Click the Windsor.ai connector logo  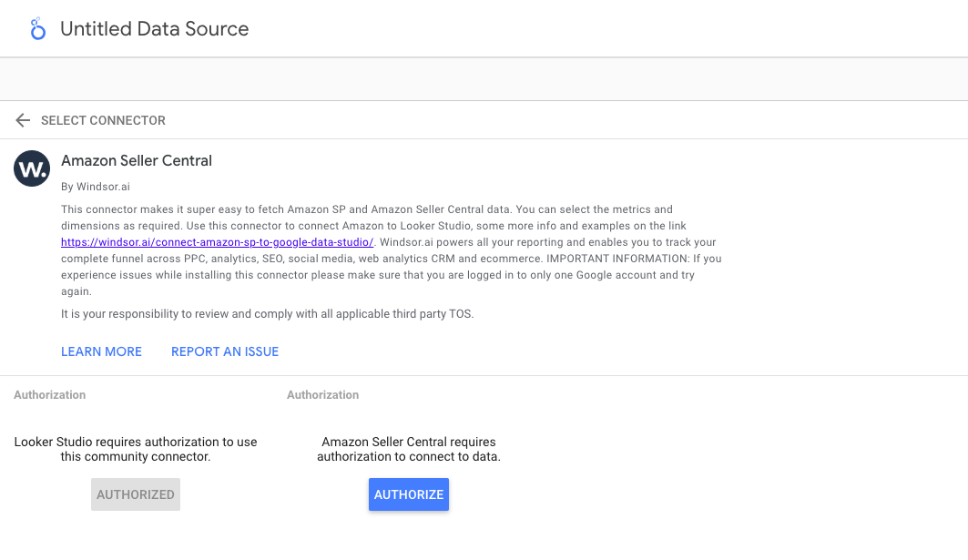[x=32, y=168]
